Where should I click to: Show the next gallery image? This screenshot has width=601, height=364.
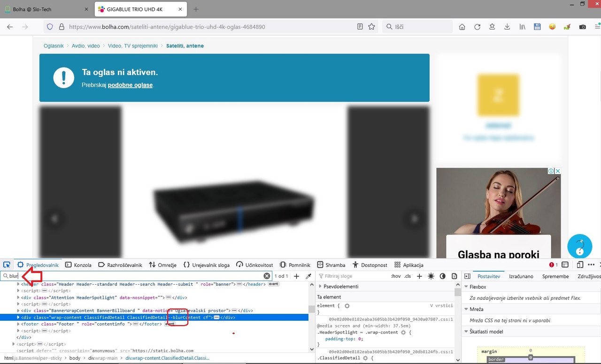414,219
